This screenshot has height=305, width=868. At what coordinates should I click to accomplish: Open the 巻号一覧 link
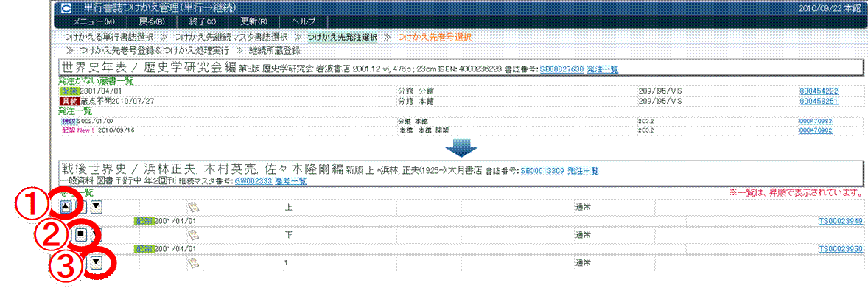click(291, 181)
